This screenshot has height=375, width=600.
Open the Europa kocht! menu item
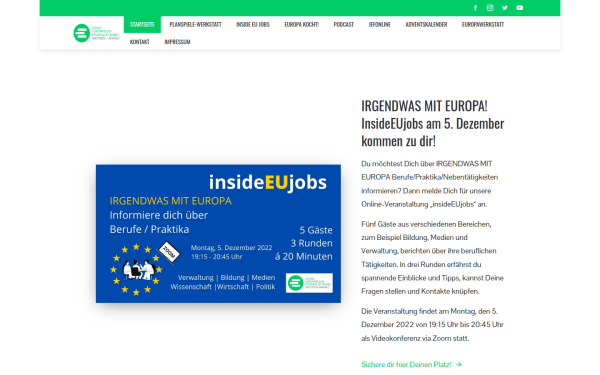coord(302,24)
